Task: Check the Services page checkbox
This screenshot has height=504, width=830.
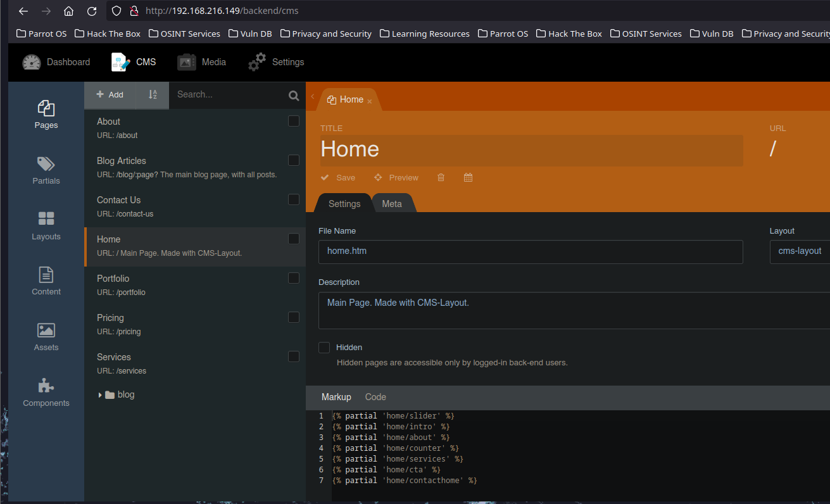Action: (x=294, y=356)
